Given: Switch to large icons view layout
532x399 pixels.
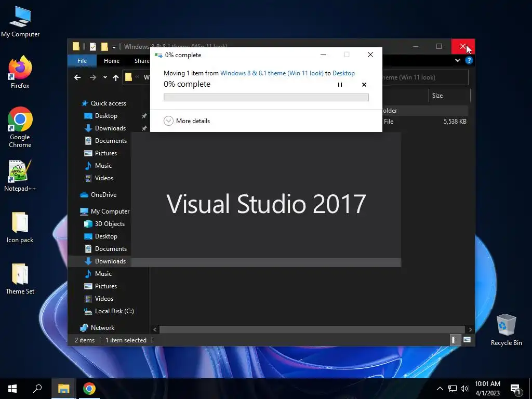Looking at the screenshot, I should 467,340.
